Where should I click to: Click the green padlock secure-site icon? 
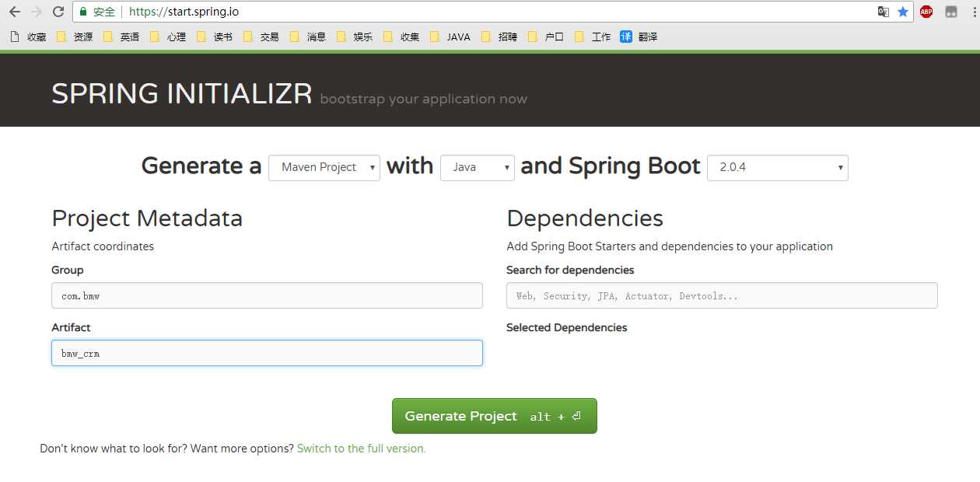coord(83,12)
